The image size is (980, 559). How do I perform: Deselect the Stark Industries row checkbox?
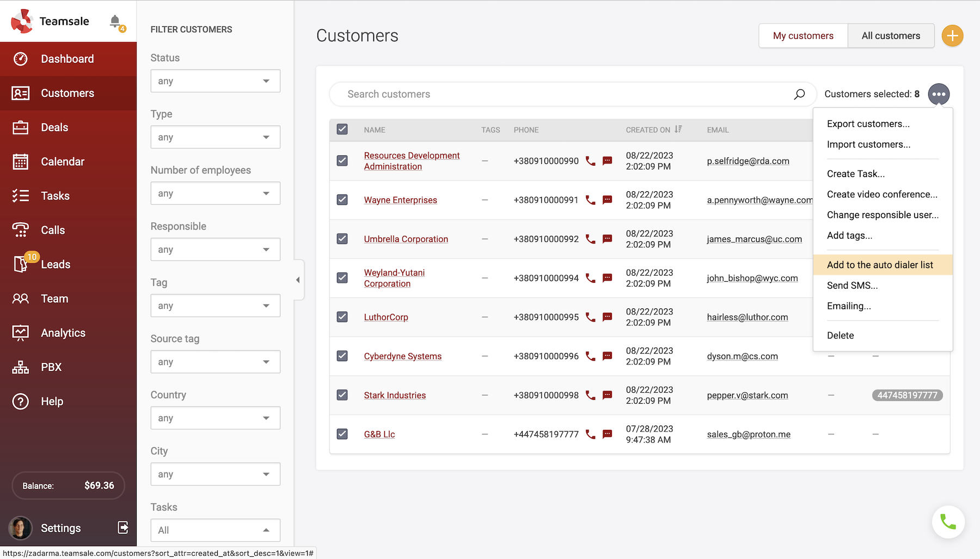coord(342,395)
